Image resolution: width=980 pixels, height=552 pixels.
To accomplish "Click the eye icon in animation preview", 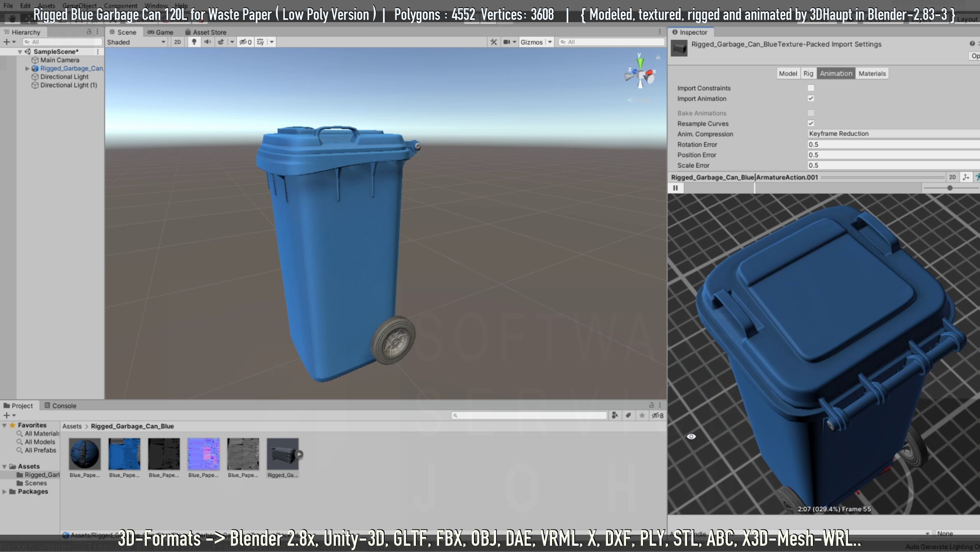I will tap(691, 436).
